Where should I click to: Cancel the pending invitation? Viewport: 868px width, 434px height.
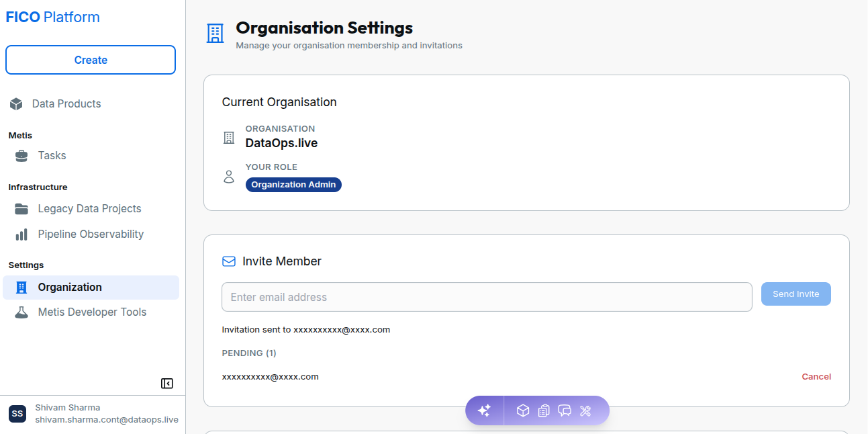pyautogui.click(x=816, y=377)
